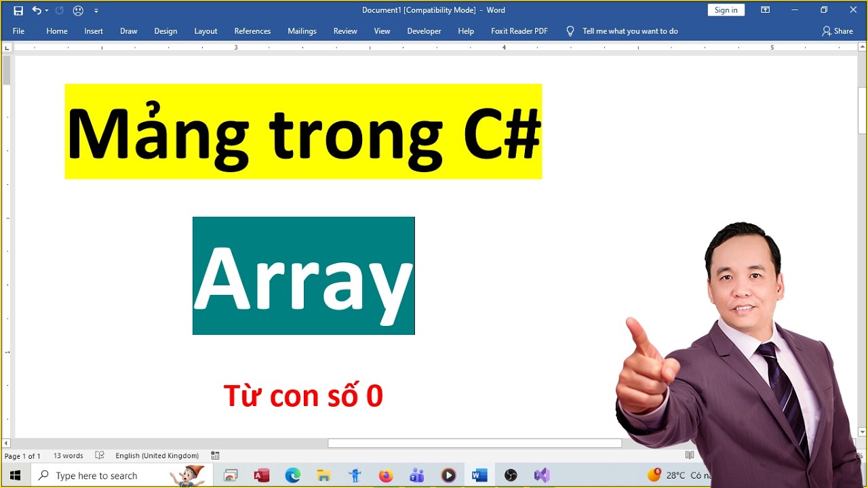The width and height of the screenshot is (868, 488).
Task: Open the Help tab
Action: click(466, 31)
